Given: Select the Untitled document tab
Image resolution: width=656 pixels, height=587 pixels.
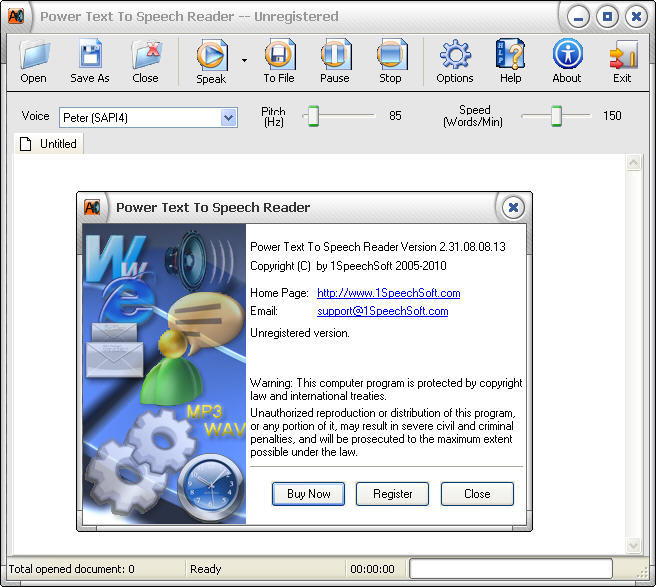Looking at the screenshot, I should pyautogui.click(x=49, y=144).
